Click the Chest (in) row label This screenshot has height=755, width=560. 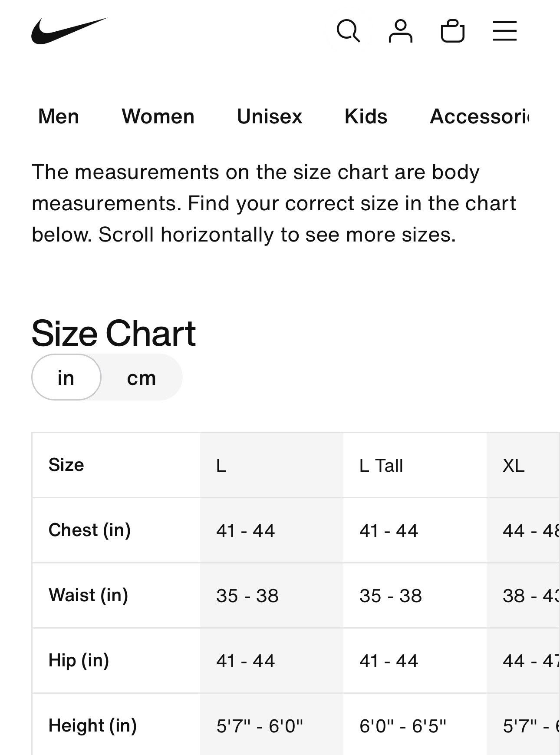[x=89, y=530]
